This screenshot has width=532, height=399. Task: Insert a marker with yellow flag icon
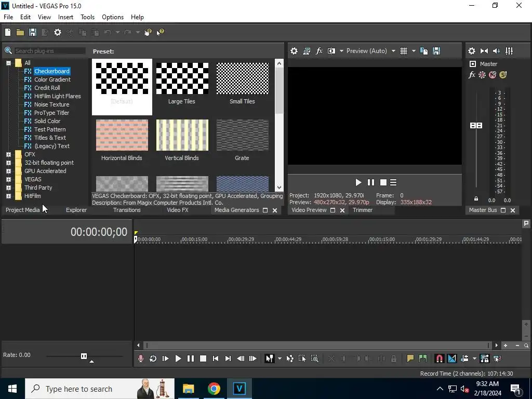point(410,358)
